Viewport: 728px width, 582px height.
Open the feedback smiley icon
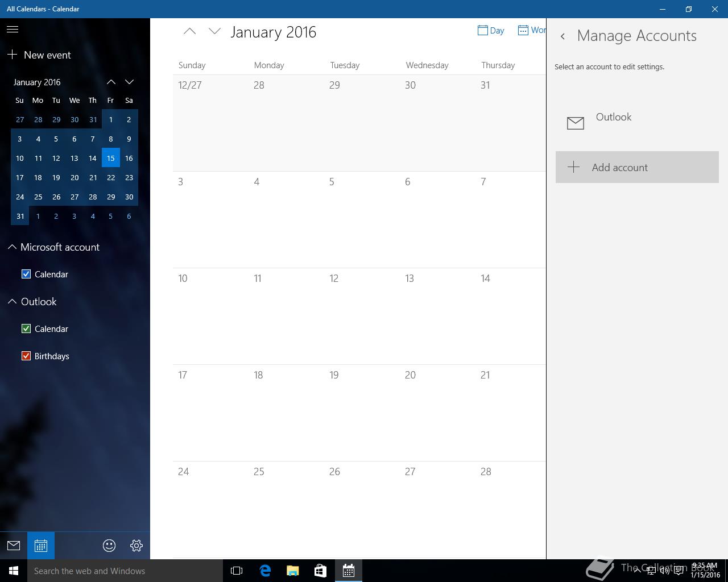point(109,546)
